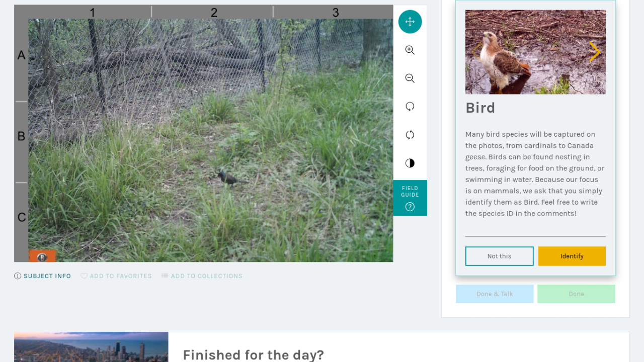Screen dimensions: 644x362
Task: Add this subject to favorites
Action: [116, 276]
